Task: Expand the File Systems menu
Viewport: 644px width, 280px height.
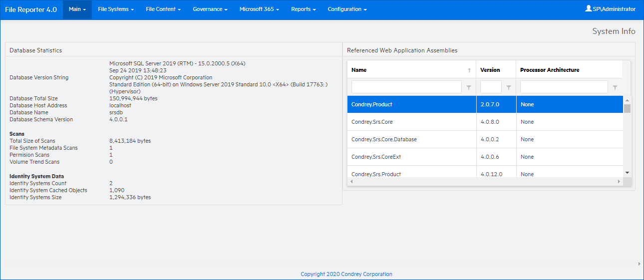Action: click(115, 9)
